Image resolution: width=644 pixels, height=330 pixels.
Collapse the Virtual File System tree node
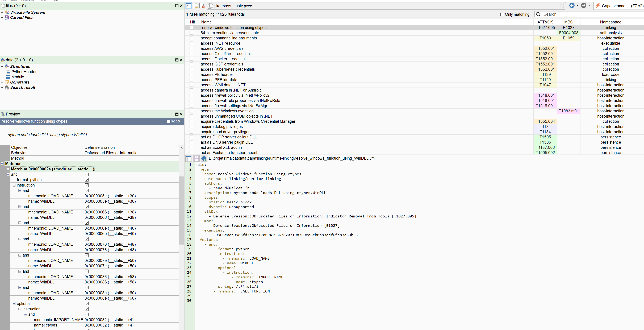click(x=2, y=12)
